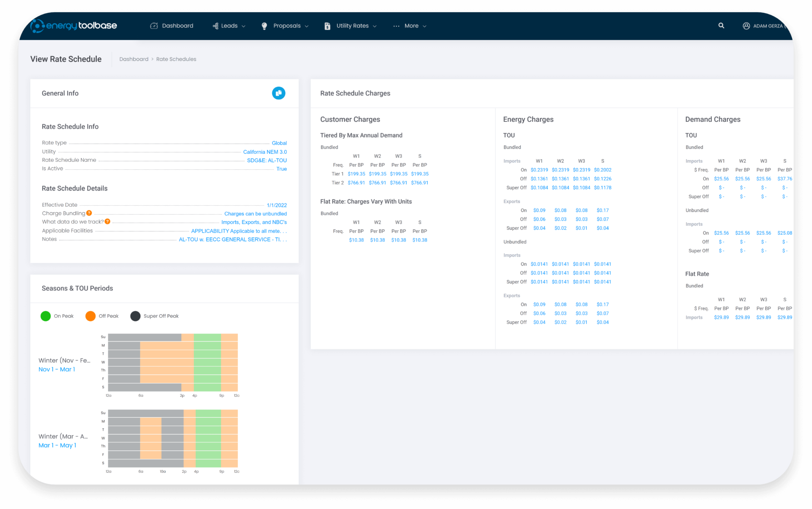Expand the Proposals dropdown chevron
The height and width of the screenshot is (509, 812).
tap(306, 26)
